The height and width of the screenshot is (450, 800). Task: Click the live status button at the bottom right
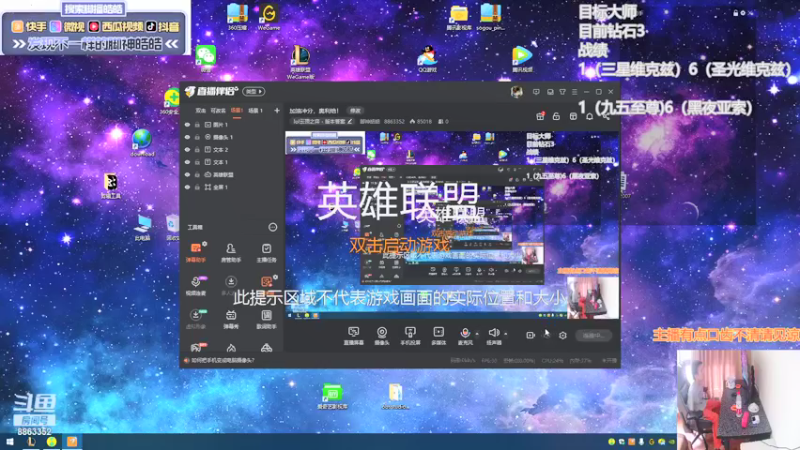pos(593,335)
